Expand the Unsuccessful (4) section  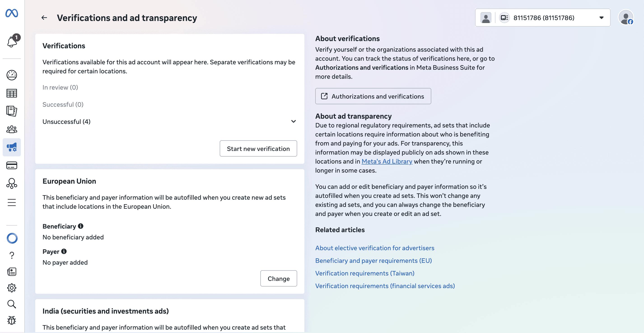click(293, 121)
